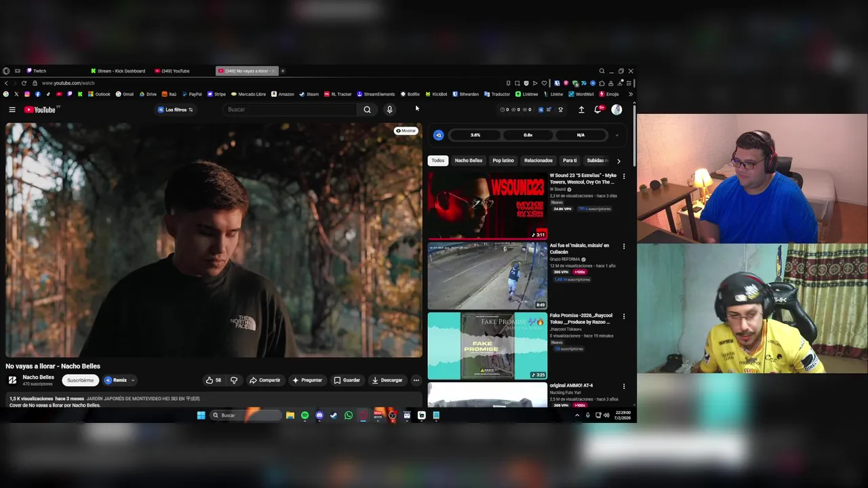
Task: Open the StreamElements bookmark
Action: [376, 94]
